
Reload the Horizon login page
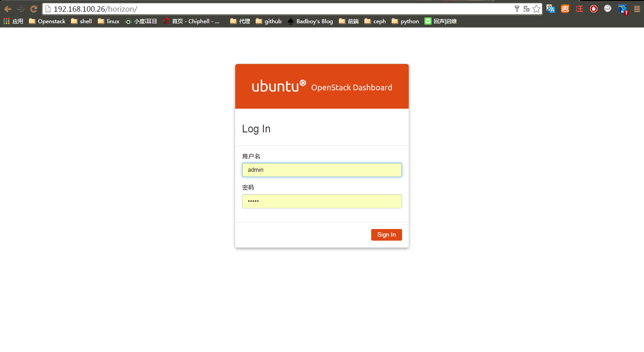point(34,9)
